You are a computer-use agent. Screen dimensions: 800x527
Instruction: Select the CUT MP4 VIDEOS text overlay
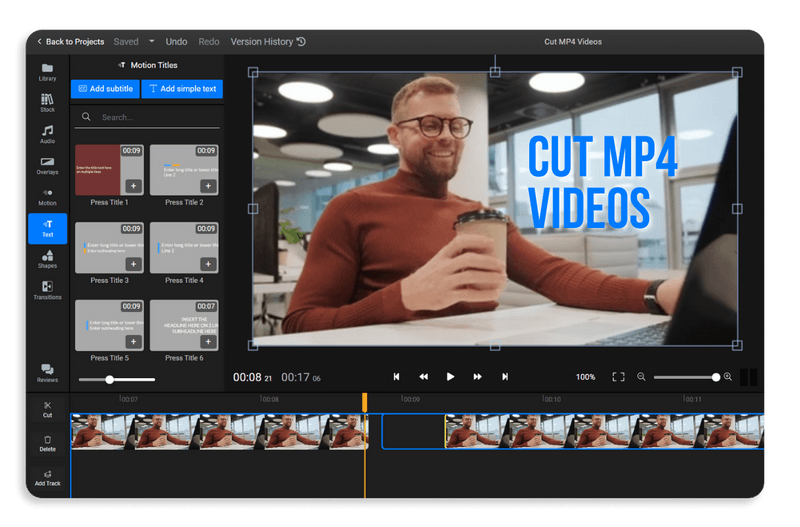[x=602, y=182]
